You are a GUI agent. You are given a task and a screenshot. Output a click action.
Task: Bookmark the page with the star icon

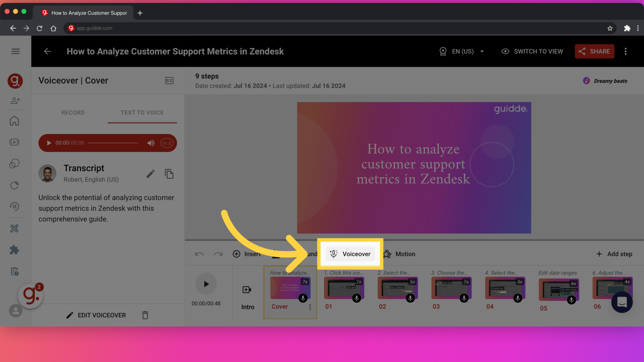(x=610, y=28)
